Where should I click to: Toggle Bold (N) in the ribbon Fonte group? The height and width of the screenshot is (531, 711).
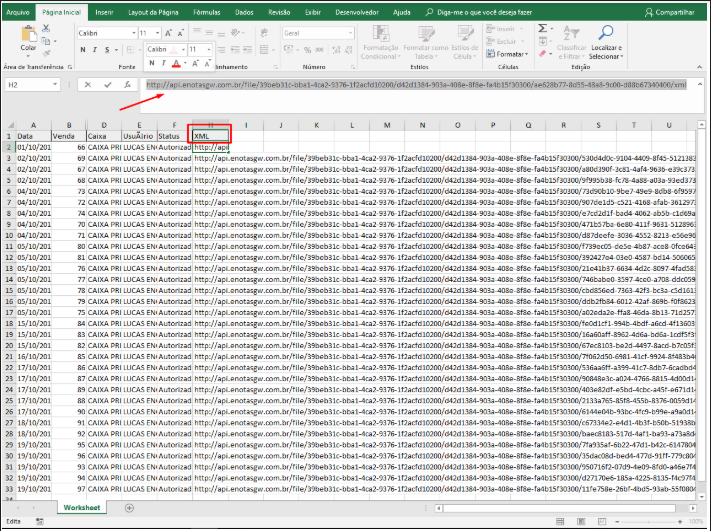(83, 49)
